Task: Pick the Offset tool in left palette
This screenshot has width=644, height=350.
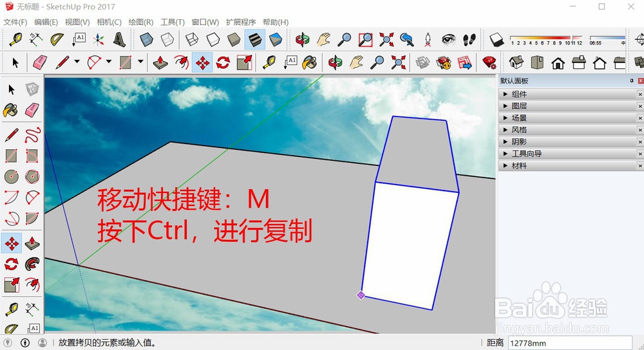Action: pyautogui.click(x=32, y=284)
